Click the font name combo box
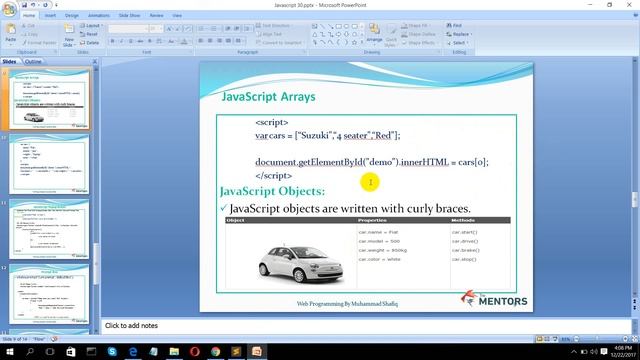640x360 pixels. 128,29
